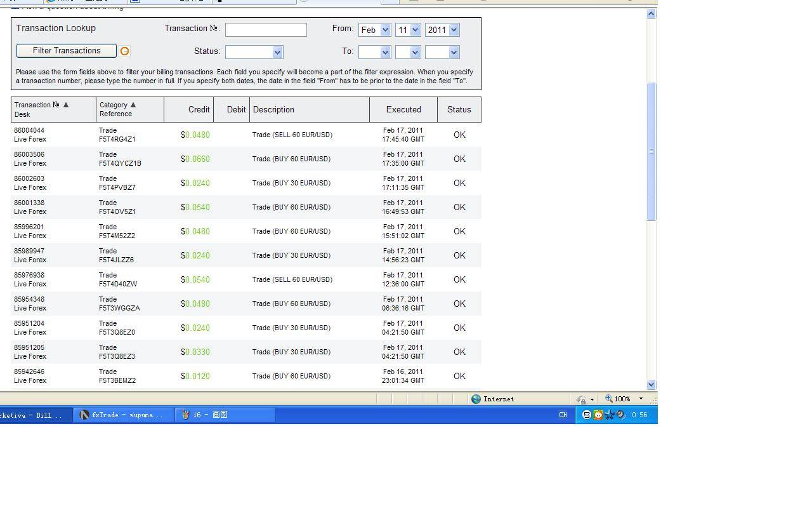Screen dimensions: 812x508
Task: Click the Transaction № input field
Action: 266,30
